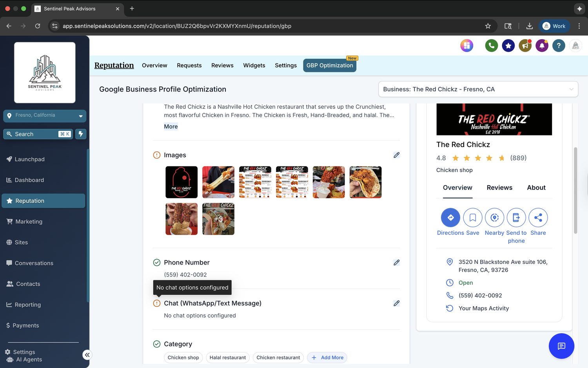Viewport: 588px width, 368px height.
Task: Open the +3 more images thumbnail
Action: 218,219
